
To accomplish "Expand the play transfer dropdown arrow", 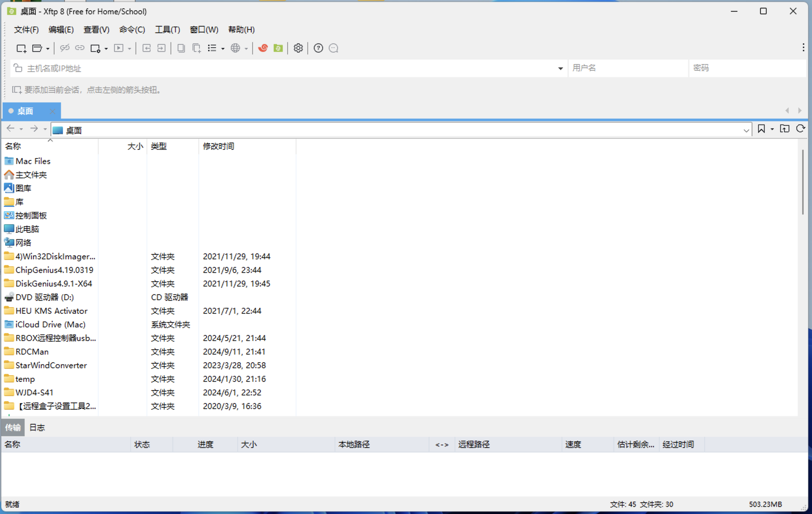I will tap(129, 49).
